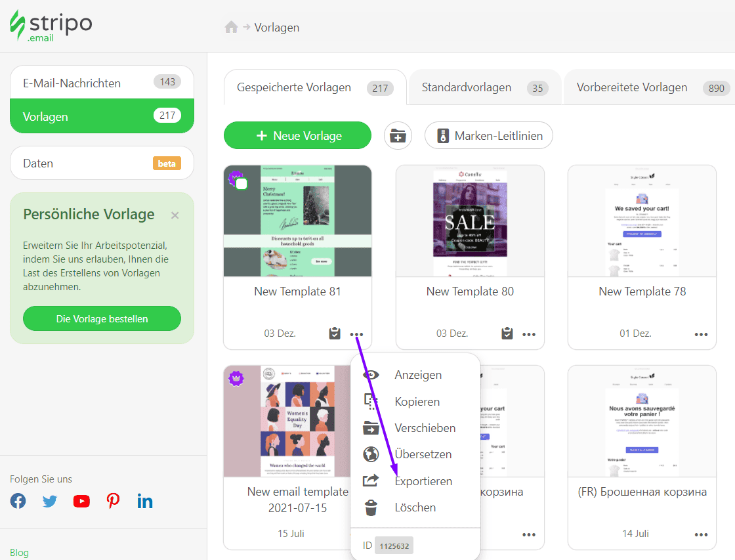This screenshot has width=735, height=560.
Task: Open Stripo's Facebook page icon
Action: pyautogui.click(x=18, y=501)
